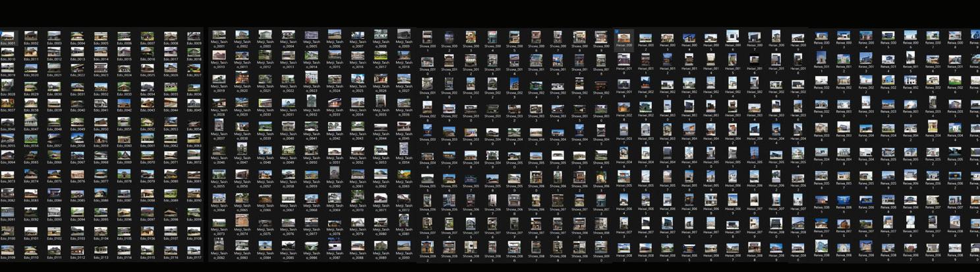Viewport: 980px width, 272px height.
Task: Click the Heisei_0004 thumbnail
Action: point(689,38)
